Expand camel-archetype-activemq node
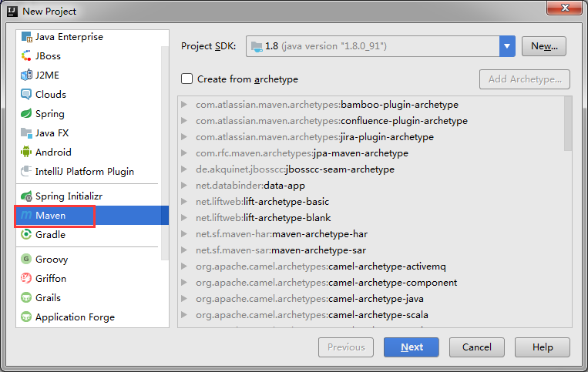This screenshot has height=372, width=588. tap(184, 266)
